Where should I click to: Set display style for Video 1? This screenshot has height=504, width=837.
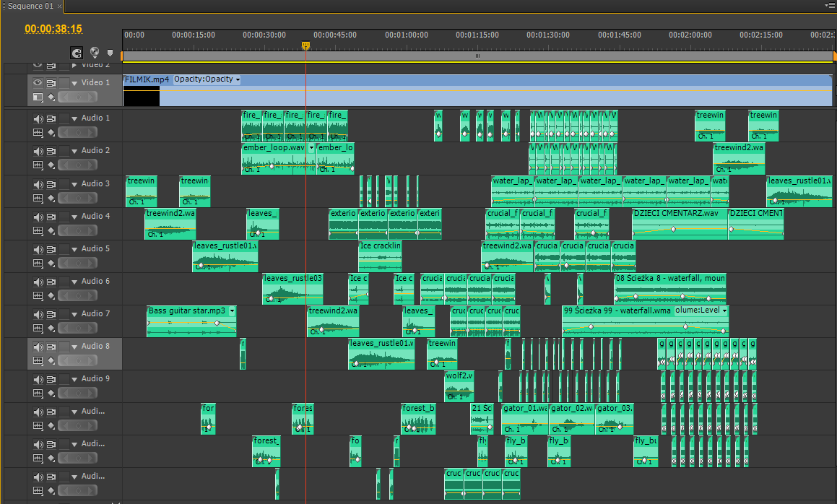tap(38, 97)
